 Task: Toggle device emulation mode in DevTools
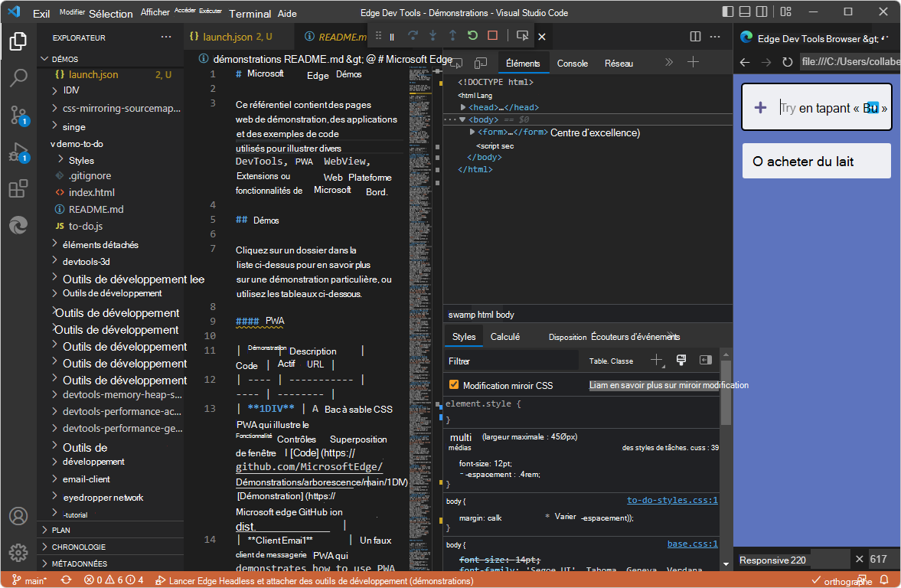pos(481,62)
